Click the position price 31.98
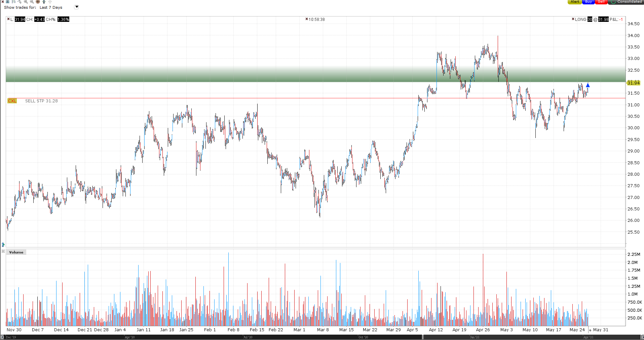644x340 pixels. click(603, 20)
